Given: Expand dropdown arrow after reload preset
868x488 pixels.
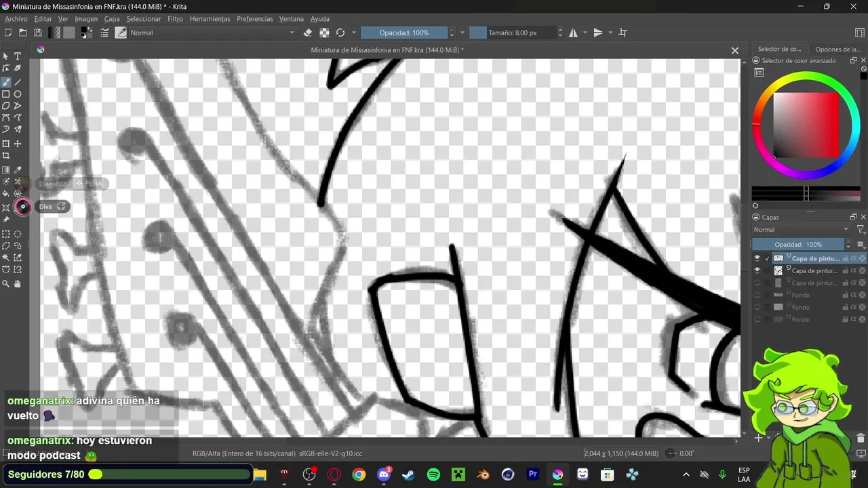Looking at the screenshot, I should tap(353, 33).
